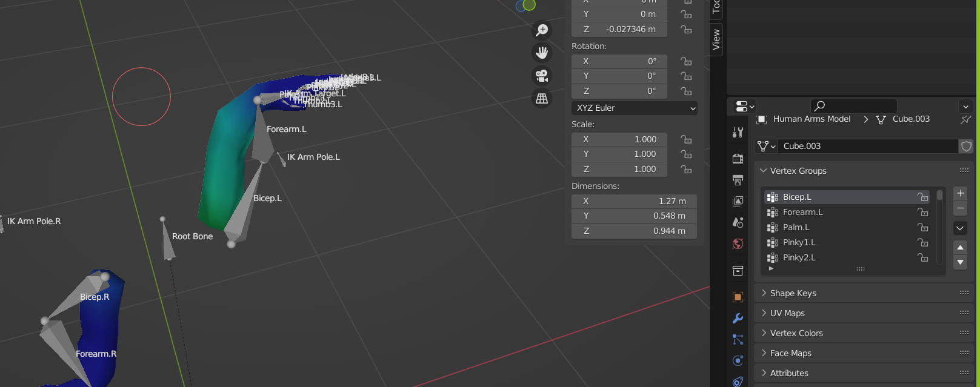Open the Render properties tab

point(738,158)
